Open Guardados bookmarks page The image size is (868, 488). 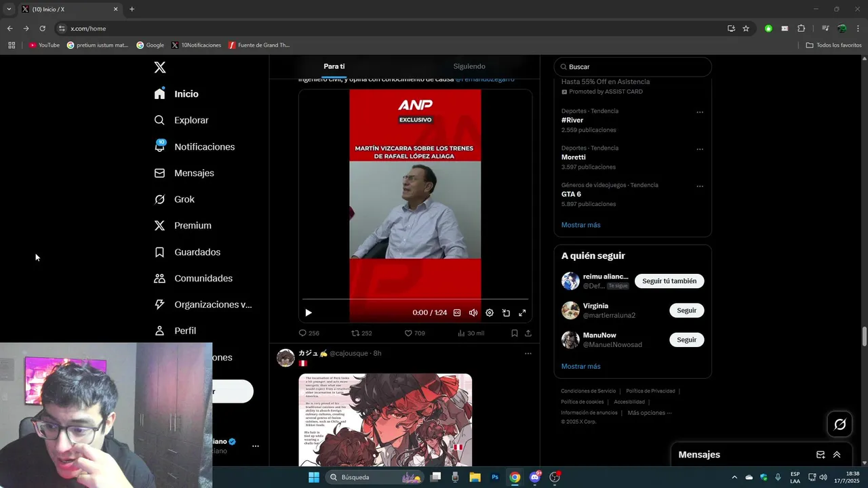(x=188, y=252)
